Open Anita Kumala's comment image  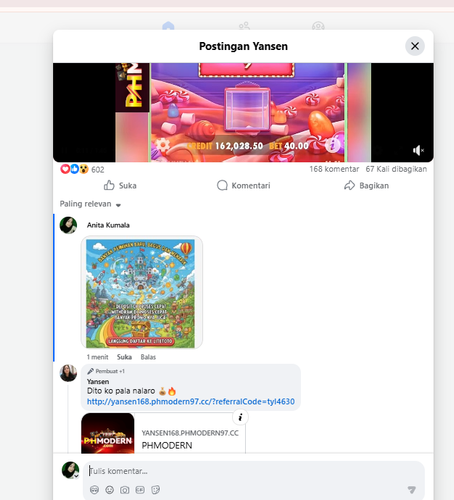(x=141, y=292)
